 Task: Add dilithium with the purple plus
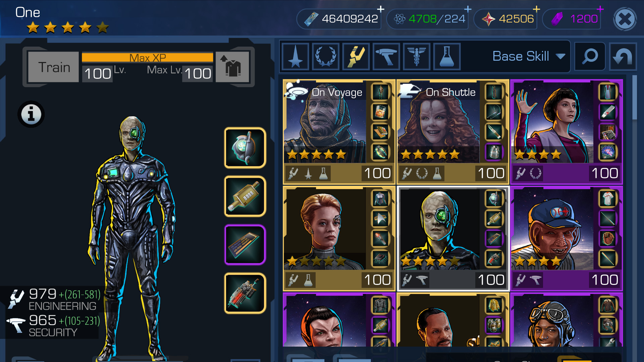[x=600, y=9]
